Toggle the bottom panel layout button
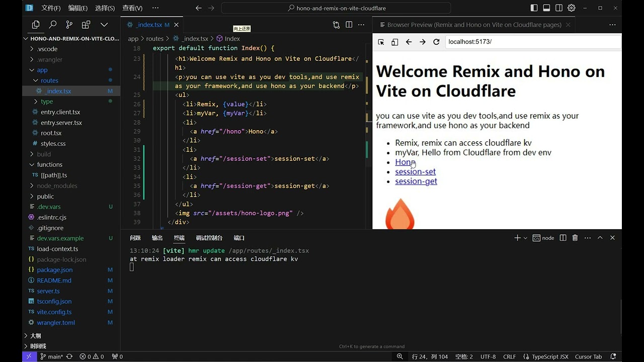The width and height of the screenshot is (644, 362). 546,8
